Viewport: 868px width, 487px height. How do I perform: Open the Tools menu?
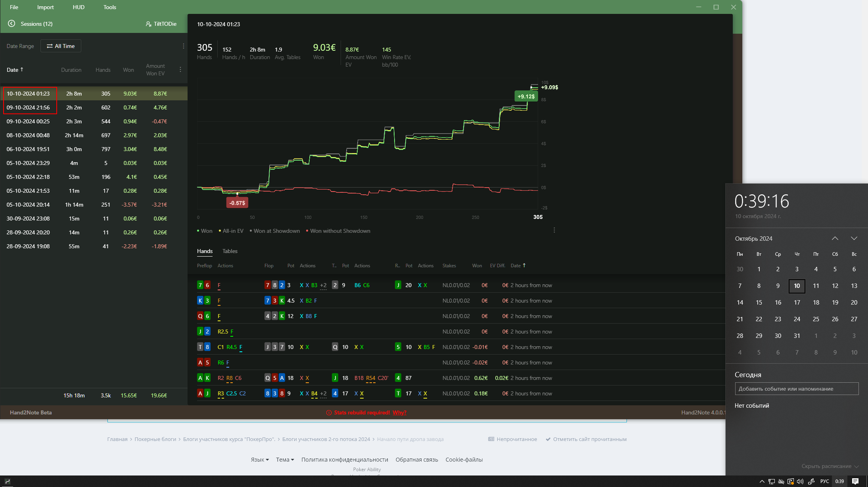[110, 7]
